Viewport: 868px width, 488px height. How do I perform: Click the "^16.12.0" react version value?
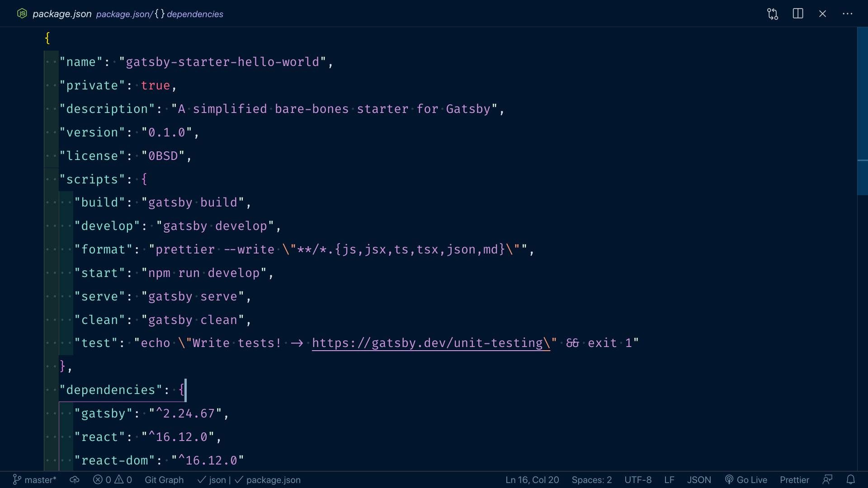[x=178, y=437]
